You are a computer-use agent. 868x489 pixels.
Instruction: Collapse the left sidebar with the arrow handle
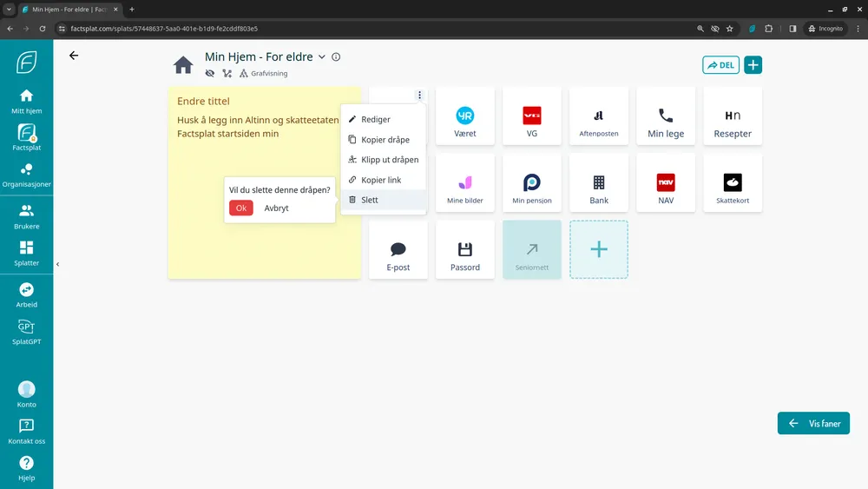coord(57,264)
